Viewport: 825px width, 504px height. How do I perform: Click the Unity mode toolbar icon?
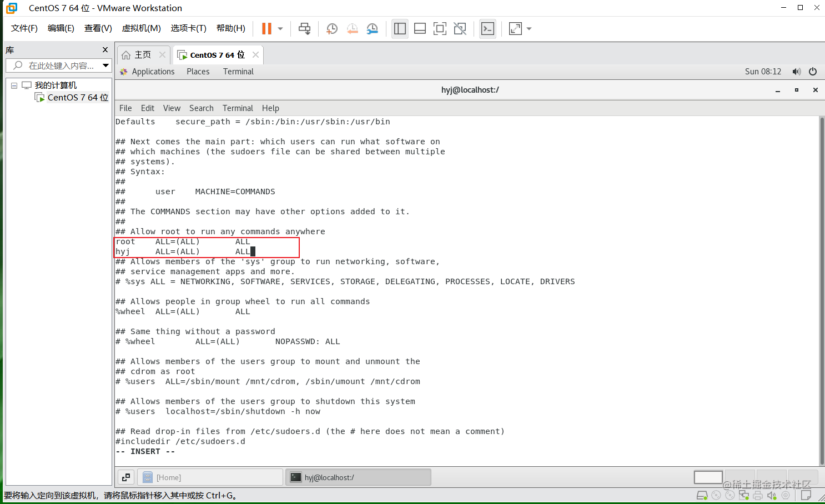click(460, 28)
